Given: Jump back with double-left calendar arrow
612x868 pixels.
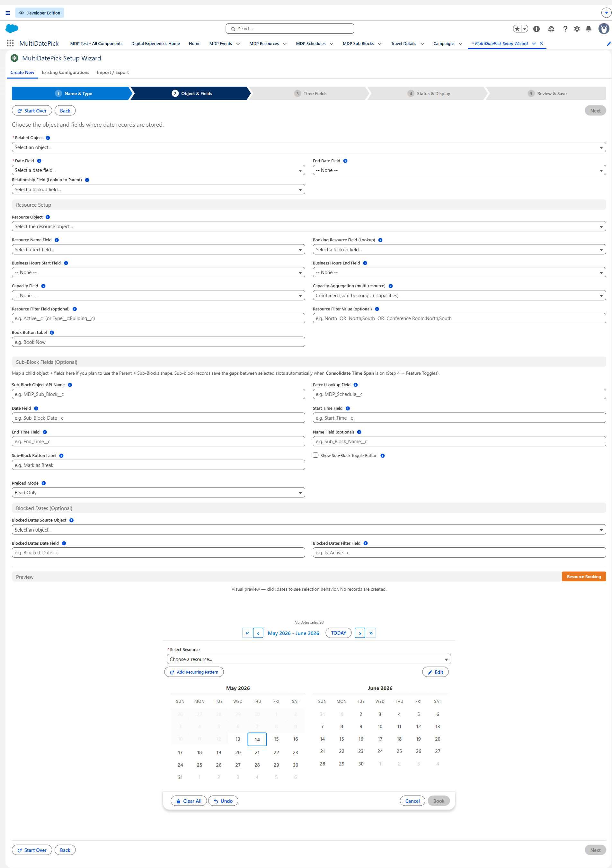Looking at the screenshot, I should click(247, 633).
